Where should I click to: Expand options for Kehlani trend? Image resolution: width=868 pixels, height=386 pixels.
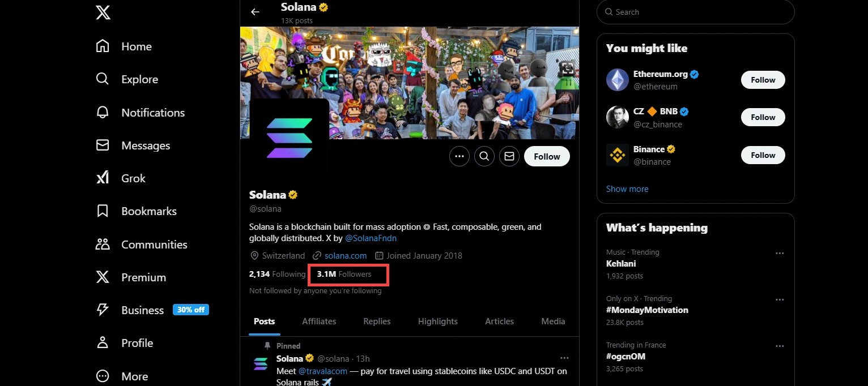tap(780, 253)
